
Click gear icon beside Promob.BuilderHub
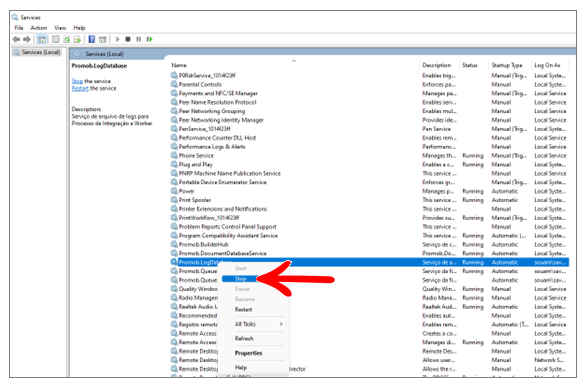[x=174, y=244]
